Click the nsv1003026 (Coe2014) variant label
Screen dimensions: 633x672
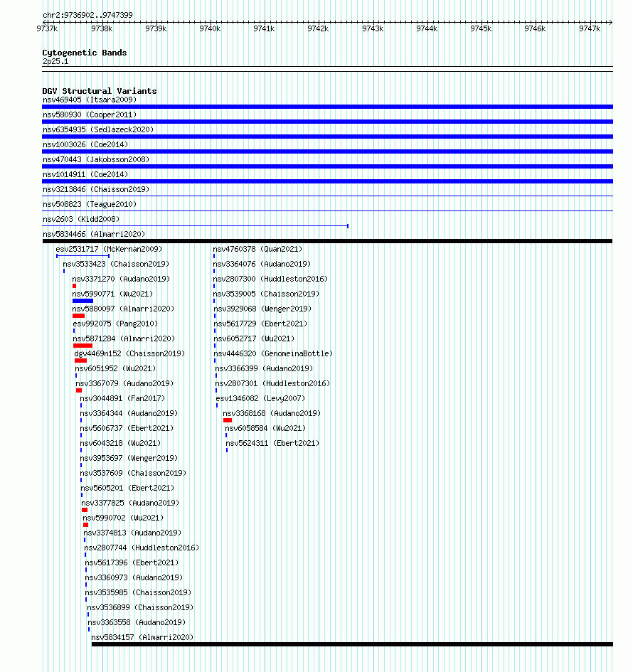pyautogui.click(x=85, y=145)
